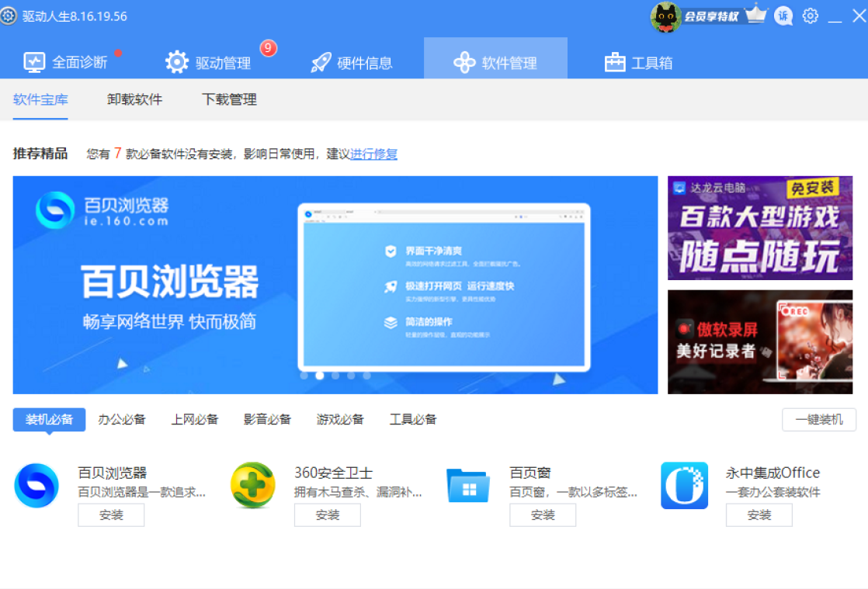Image resolution: width=868 pixels, height=589 pixels.
Task: Click the 一套办公套装软件 description
Action: coord(773,492)
